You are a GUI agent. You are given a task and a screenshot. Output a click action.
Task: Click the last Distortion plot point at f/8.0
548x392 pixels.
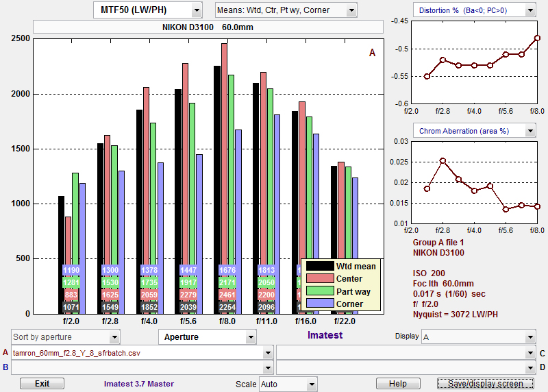537,38
